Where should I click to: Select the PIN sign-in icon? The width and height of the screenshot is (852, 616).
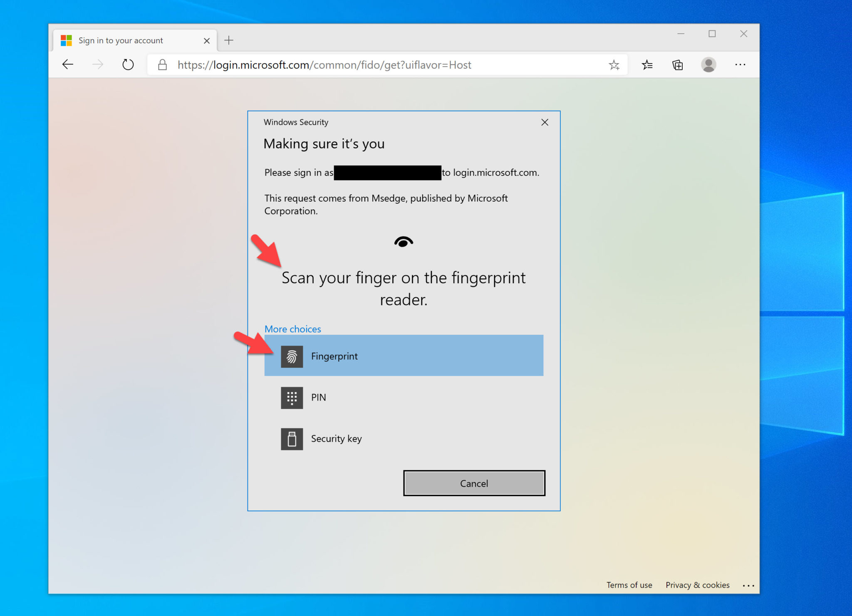(x=292, y=398)
